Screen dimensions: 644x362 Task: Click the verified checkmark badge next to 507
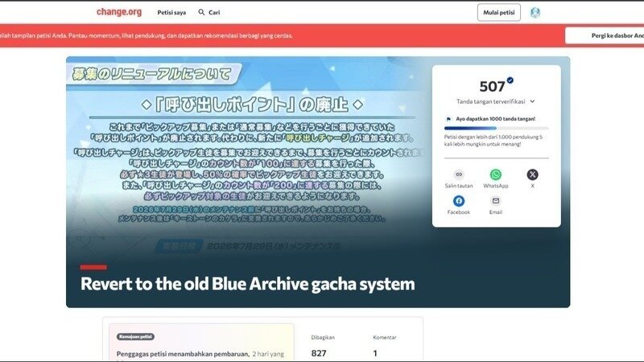coord(510,80)
